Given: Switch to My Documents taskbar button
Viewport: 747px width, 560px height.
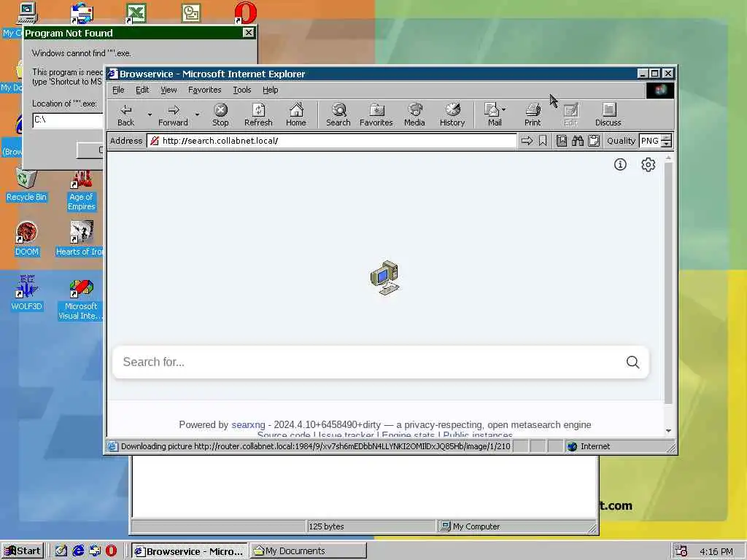Looking at the screenshot, I should pos(309,551).
